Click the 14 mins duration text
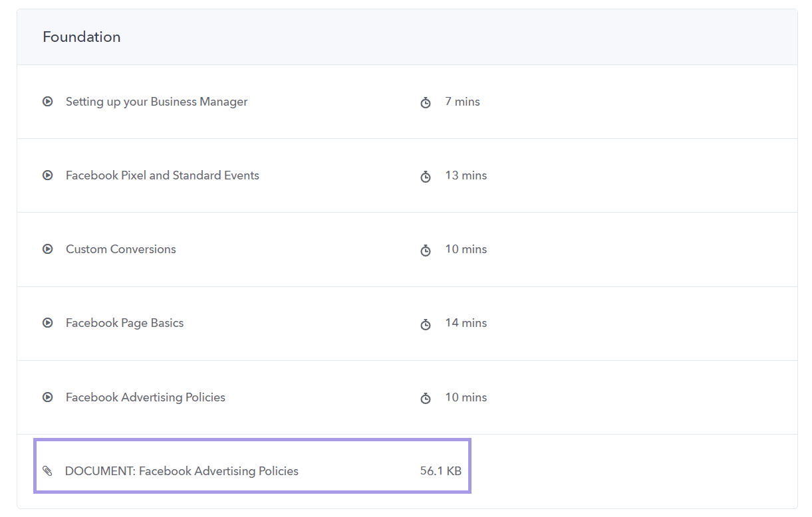 point(466,323)
